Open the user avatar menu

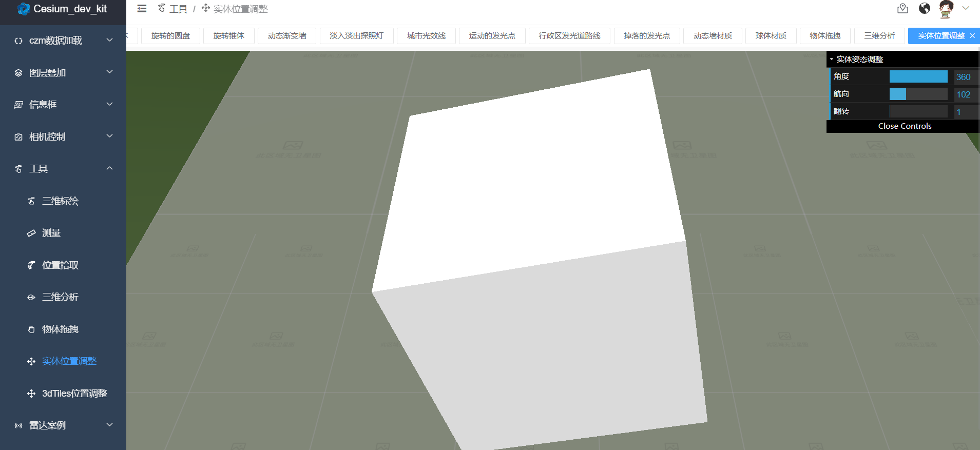pos(946,9)
